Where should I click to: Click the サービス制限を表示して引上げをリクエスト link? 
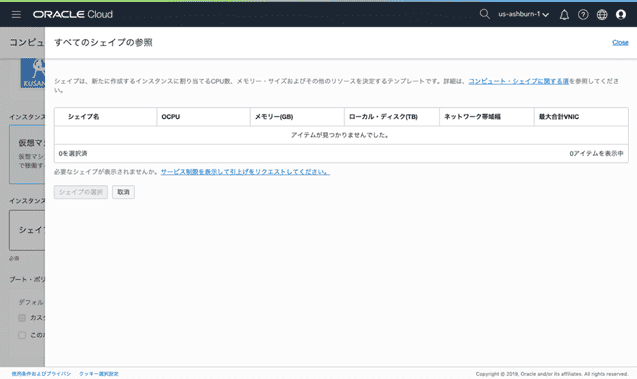pos(245,172)
